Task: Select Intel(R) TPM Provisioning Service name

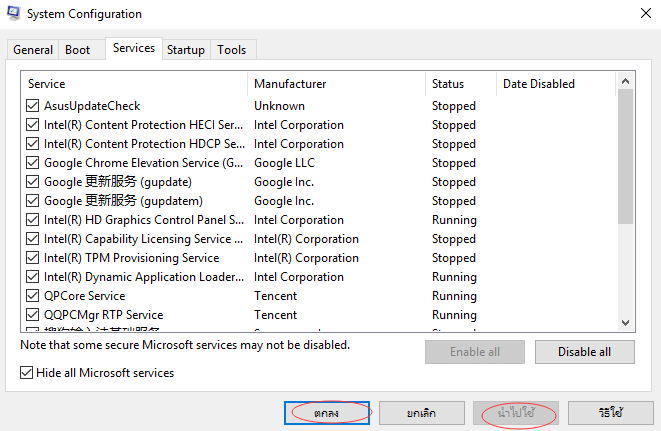Action: (x=132, y=258)
